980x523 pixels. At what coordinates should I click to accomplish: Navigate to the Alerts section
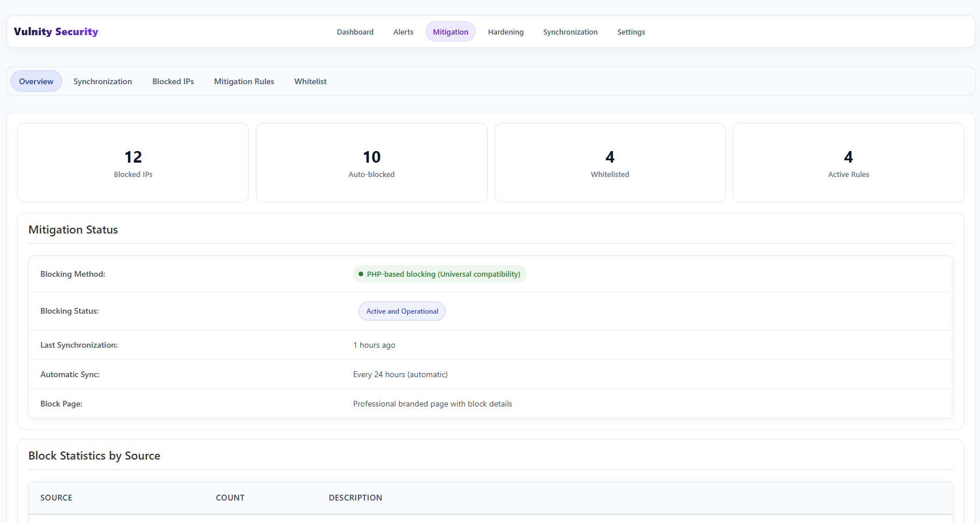403,32
